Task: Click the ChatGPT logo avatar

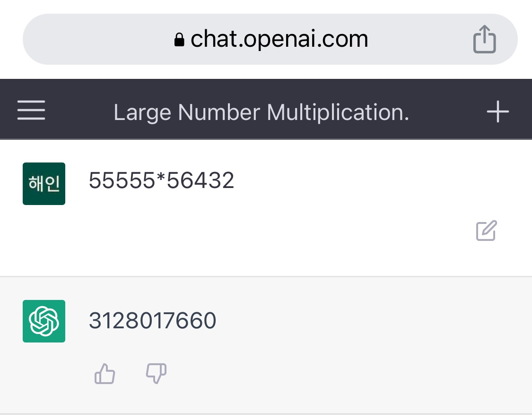Action: [44, 321]
